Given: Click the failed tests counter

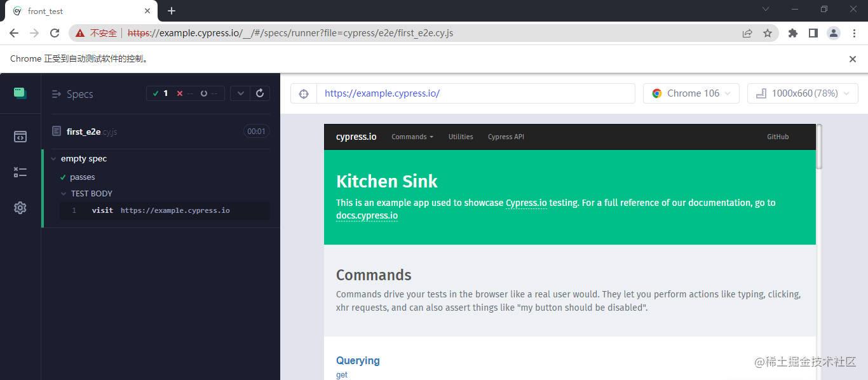Looking at the screenshot, I should pyautogui.click(x=184, y=93).
